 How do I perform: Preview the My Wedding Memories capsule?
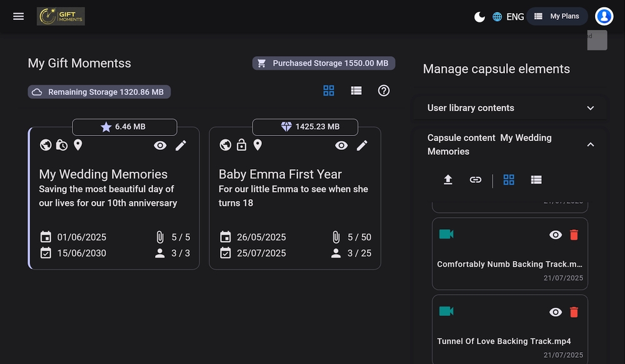[161, 145]
